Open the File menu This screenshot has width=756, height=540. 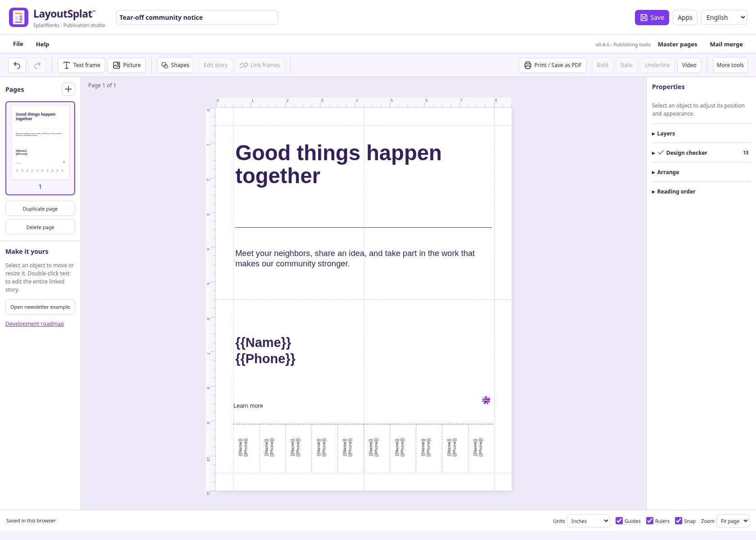tap(18, 44)
